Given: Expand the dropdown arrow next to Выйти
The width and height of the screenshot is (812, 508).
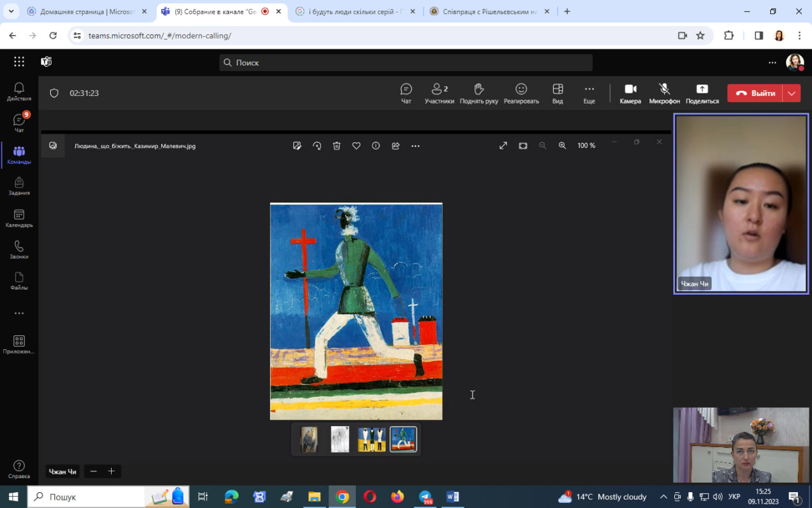Looking at the screenshot, I should pyautogui.click(x=792, y=93).
